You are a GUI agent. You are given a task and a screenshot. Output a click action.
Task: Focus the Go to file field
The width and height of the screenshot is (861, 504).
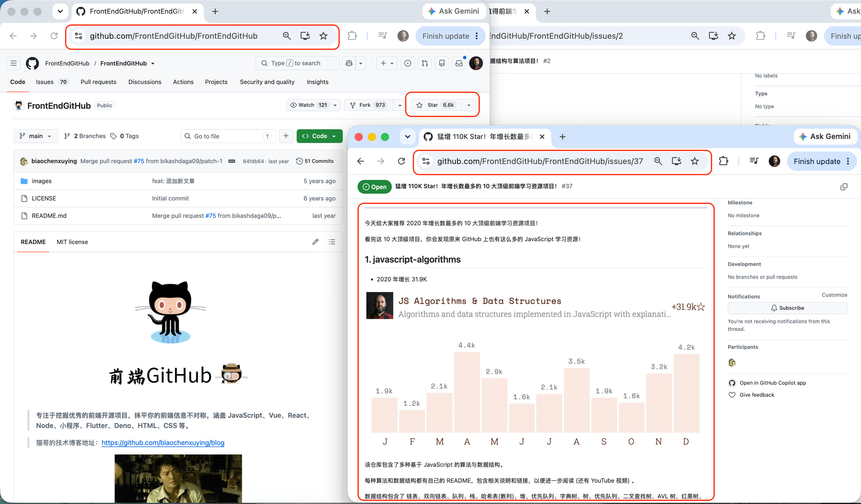(228, 136)
